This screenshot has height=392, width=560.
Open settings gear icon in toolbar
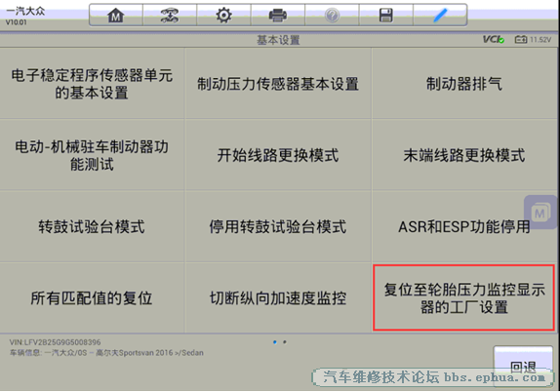(223, 16)
